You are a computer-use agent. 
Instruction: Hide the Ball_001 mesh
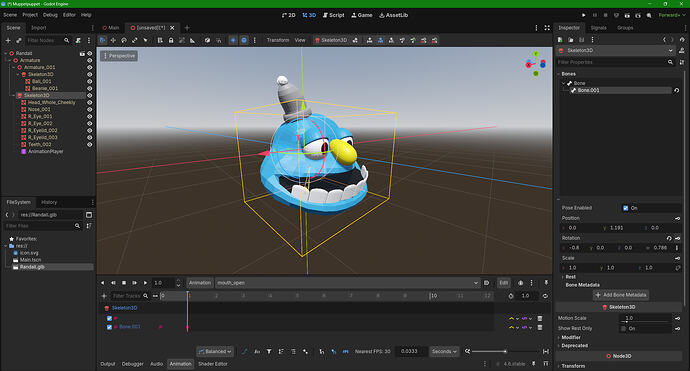coord(89,81)
